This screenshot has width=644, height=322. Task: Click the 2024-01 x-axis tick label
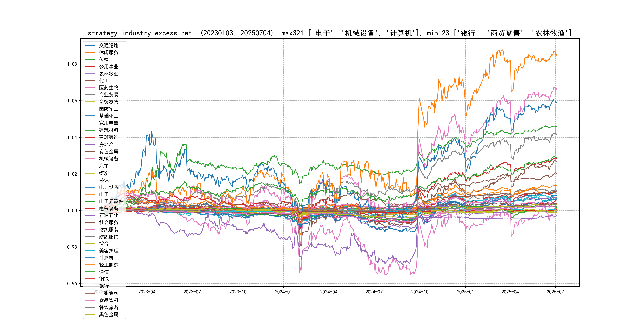(x=283, y=292)
